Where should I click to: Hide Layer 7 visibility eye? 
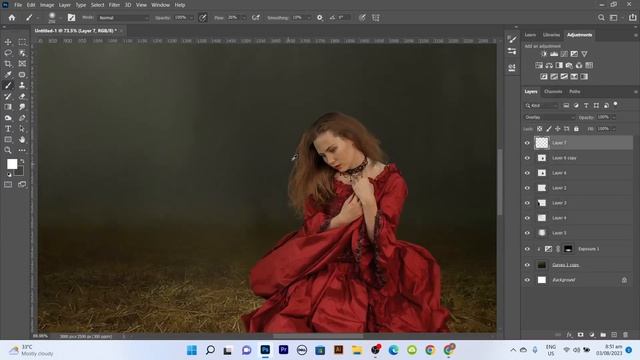click(x=527, y=143)
